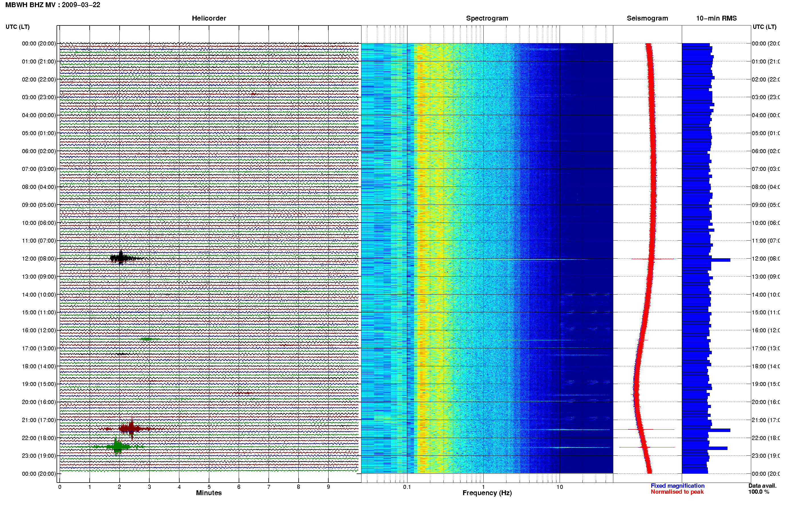812x508 pixels.
Task: Click the green seismic event near 22:30
Action: [117, 447]
